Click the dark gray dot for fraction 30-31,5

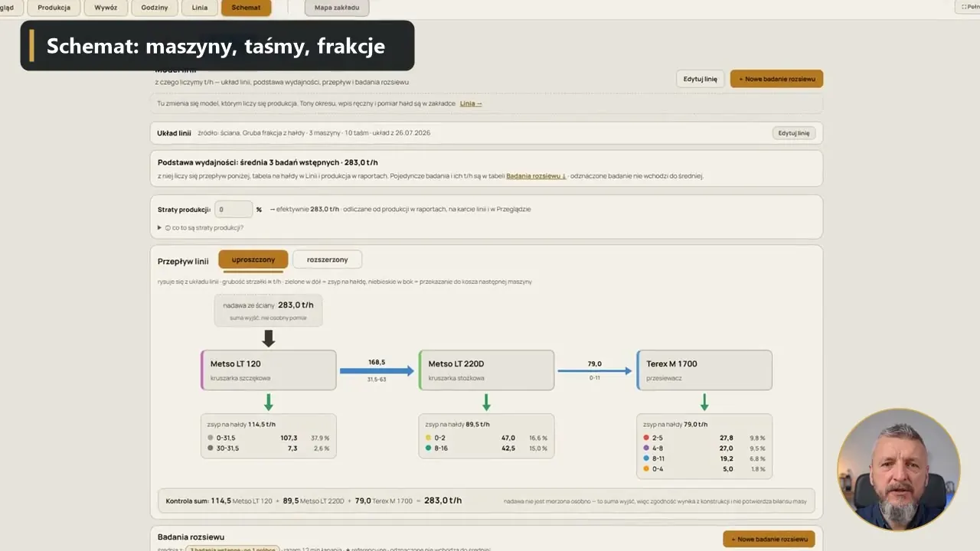point(211,448)
